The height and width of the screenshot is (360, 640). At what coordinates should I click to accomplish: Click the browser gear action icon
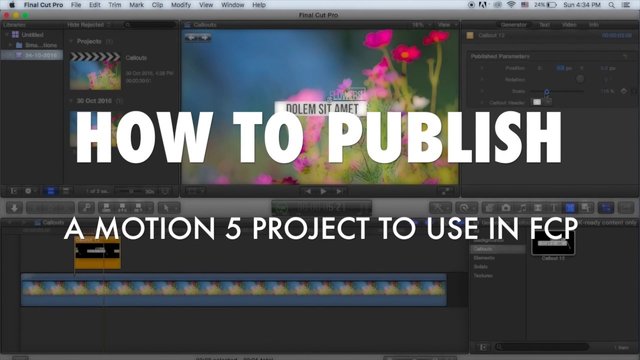point(29,191)
